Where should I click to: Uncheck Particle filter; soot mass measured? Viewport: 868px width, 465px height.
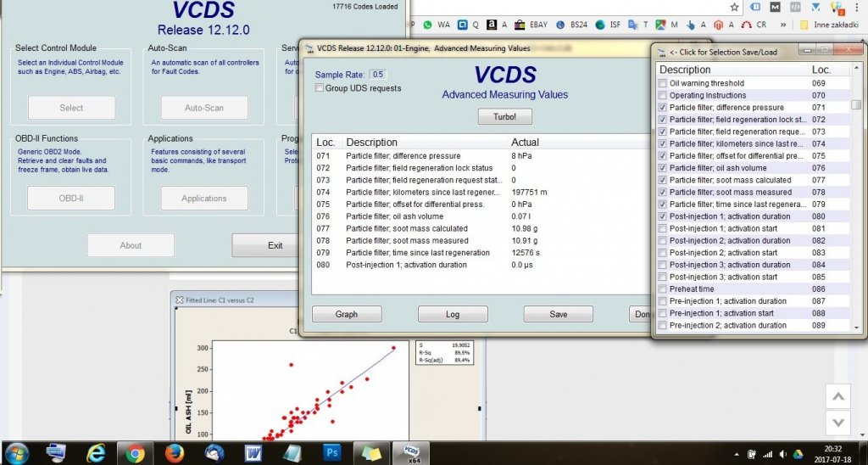(663, 193)
